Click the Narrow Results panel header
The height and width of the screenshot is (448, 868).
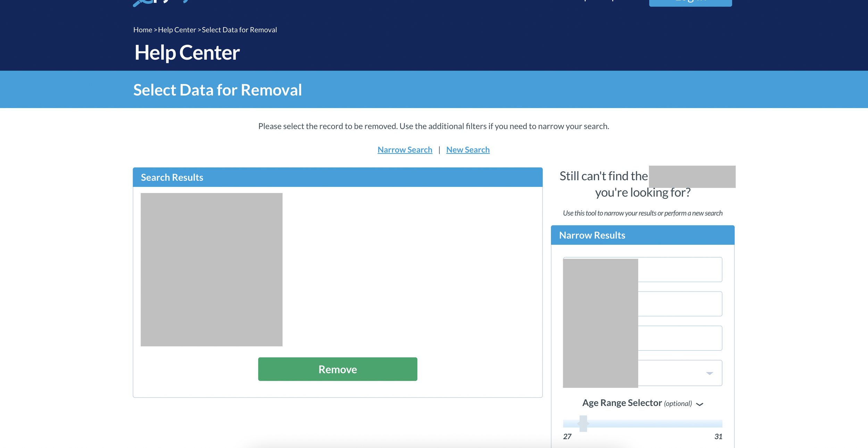click(x=642, y=235)
